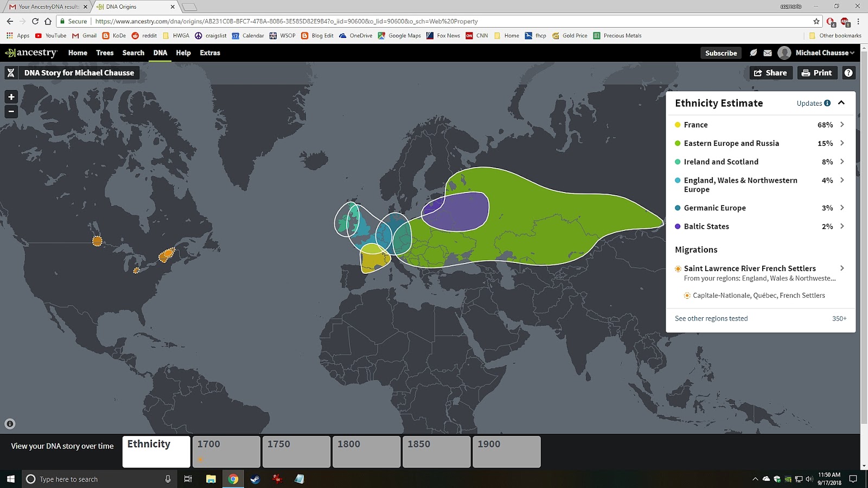
Task: Open the Home menu
Action: (x=78, y=53)
